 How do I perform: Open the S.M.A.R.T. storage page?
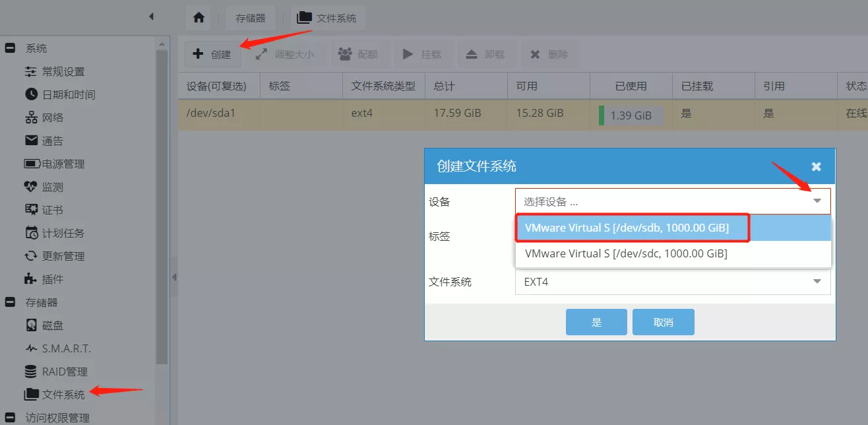(66, 348)
